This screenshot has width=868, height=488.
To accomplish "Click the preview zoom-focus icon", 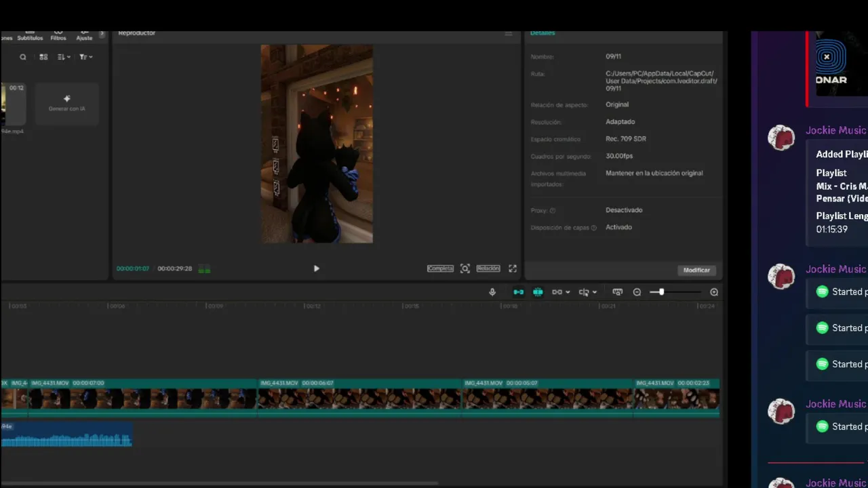I will 465,268.
